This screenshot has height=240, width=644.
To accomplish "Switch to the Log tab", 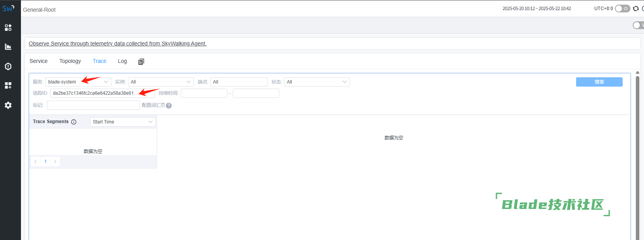I will click(x=122, y=61).
